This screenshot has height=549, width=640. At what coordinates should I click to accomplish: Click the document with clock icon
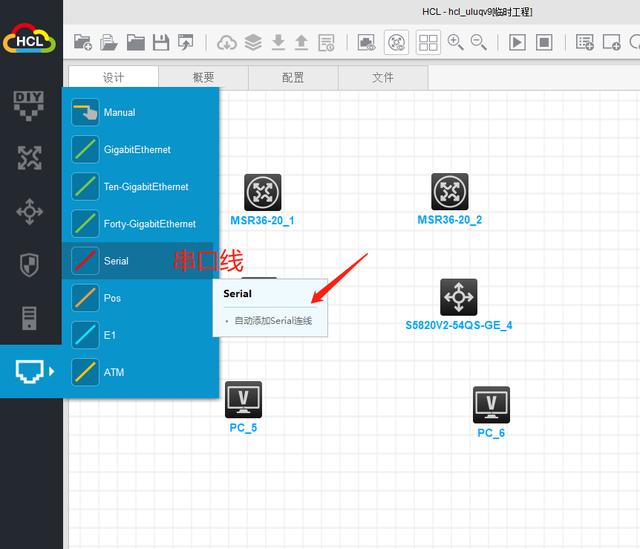(x=327, y=42)
